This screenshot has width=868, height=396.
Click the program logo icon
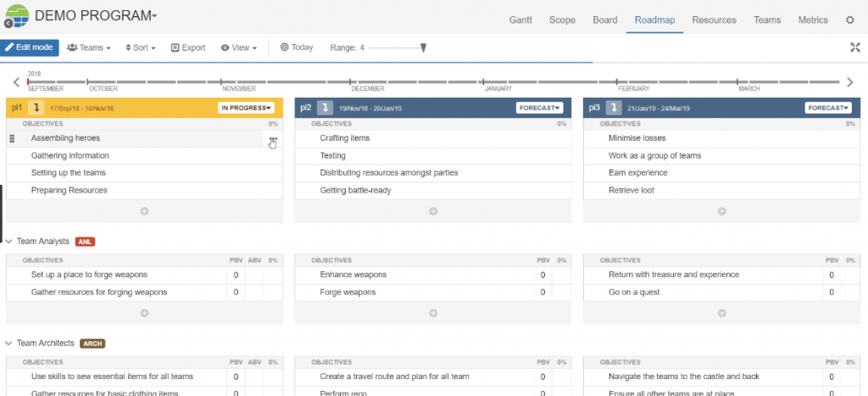pos(15,16)
